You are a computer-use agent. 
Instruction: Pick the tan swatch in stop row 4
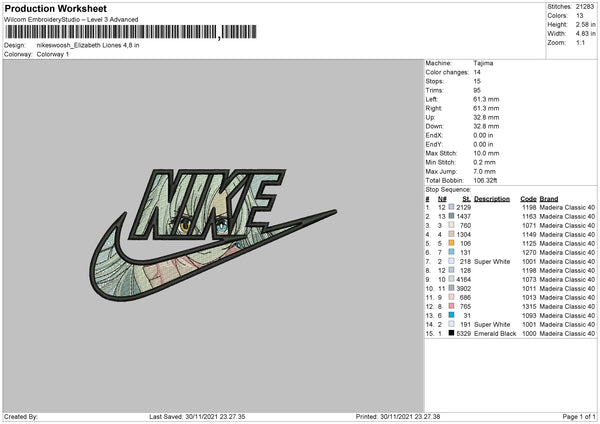[x=452, y=234]
